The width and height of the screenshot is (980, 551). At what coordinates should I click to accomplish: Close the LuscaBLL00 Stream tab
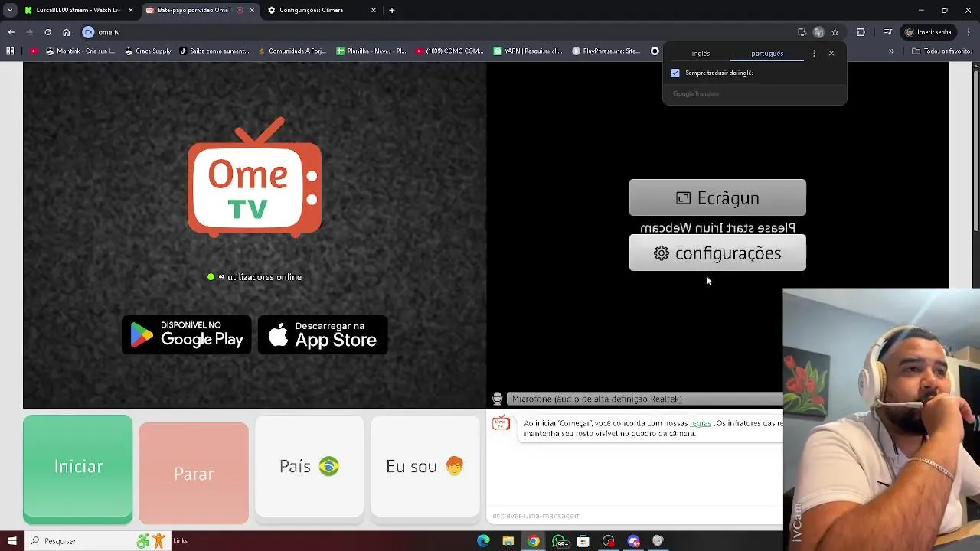(x=130, y=10)
